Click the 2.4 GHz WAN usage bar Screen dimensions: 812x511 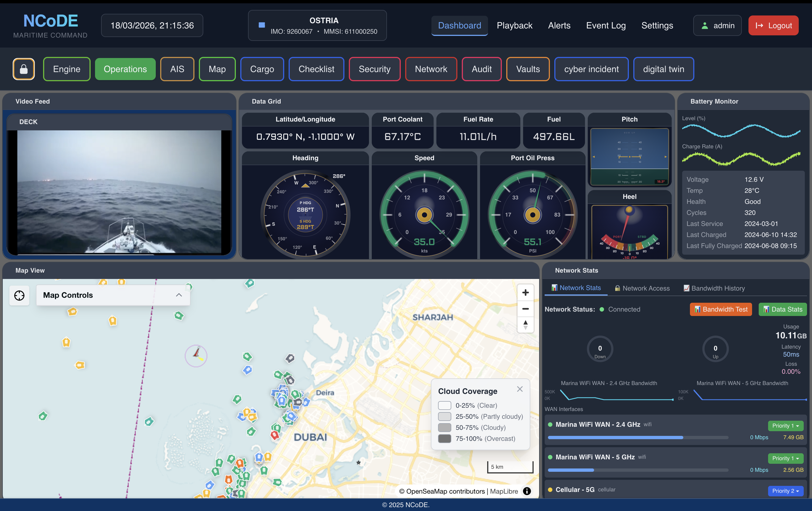tap(638, 438)
